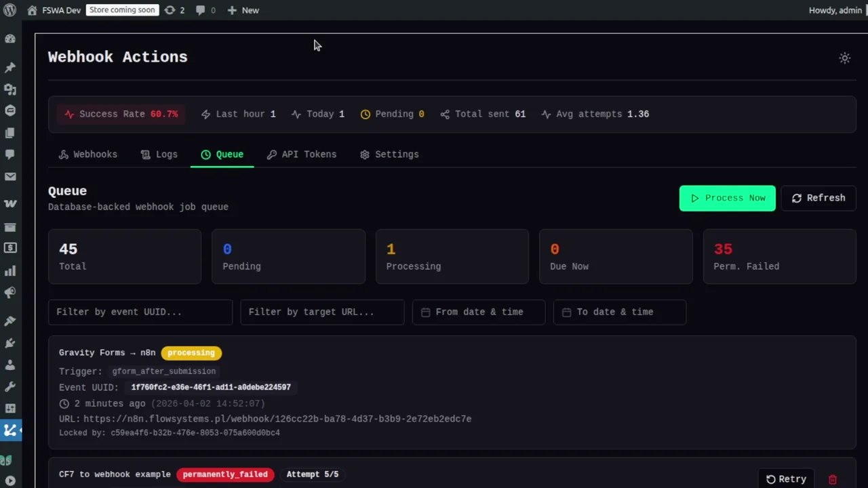
Task: Click the Pending 0 header stat
Action: point(393,114)
